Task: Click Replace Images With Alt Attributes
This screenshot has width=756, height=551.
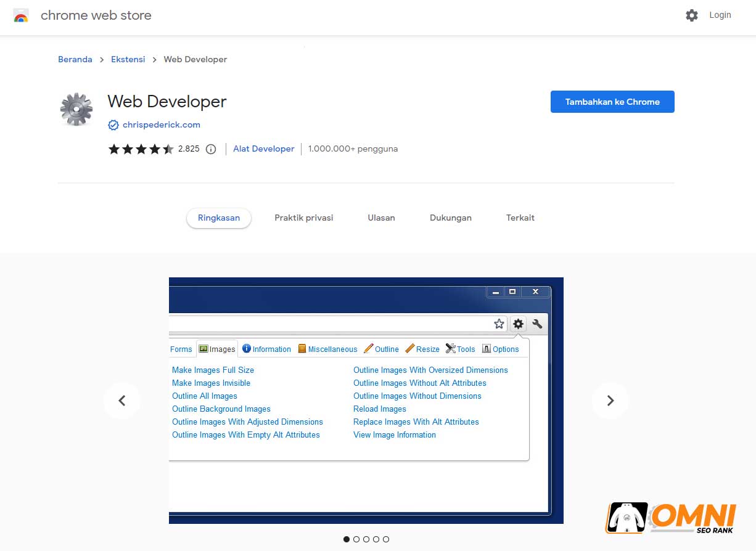Action: (416, 422)
